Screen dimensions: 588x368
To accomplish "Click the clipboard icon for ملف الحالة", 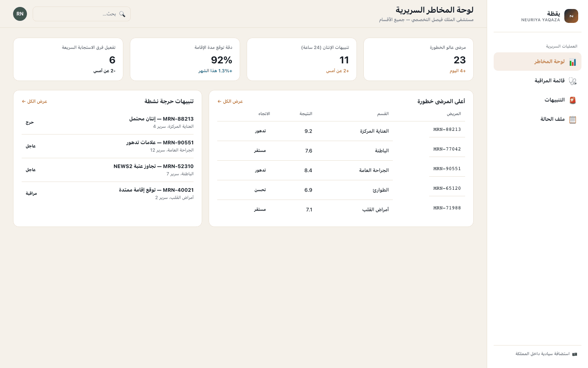I will (572, 119).
